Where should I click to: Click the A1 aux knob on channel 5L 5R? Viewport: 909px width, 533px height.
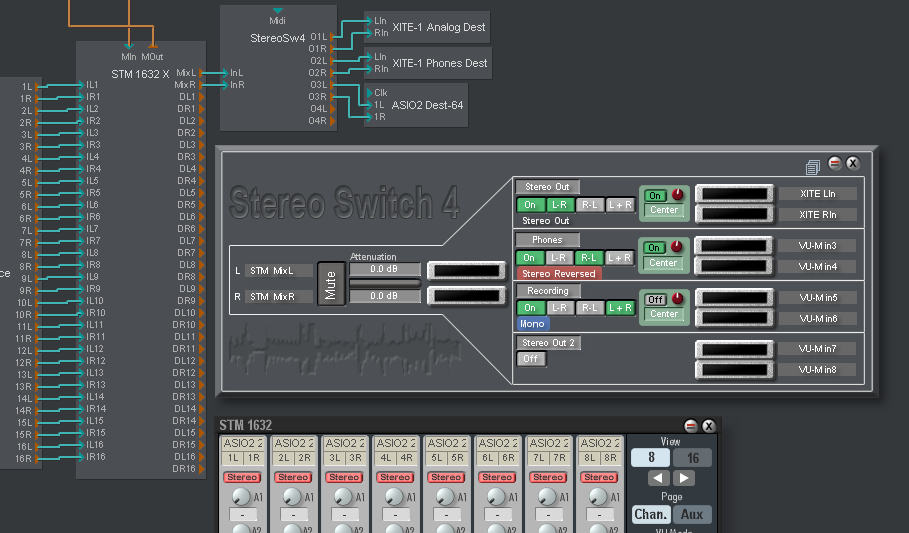pyautogui.click(x=445, y=496)
